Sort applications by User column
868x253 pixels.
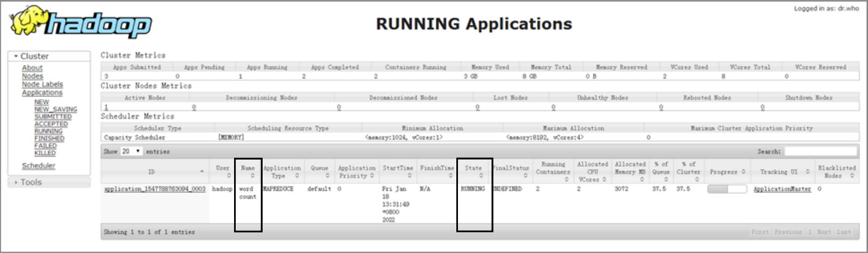[x=222, y=171]
